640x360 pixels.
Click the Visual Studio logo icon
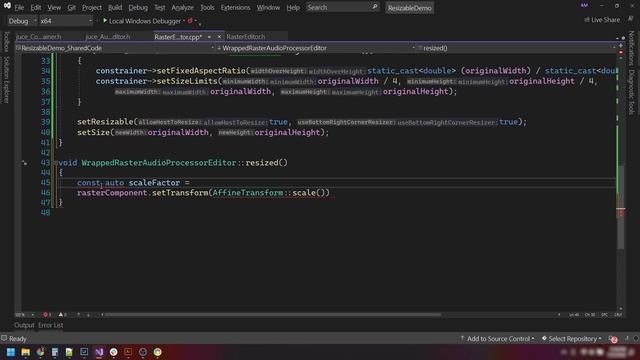point(7,6)
